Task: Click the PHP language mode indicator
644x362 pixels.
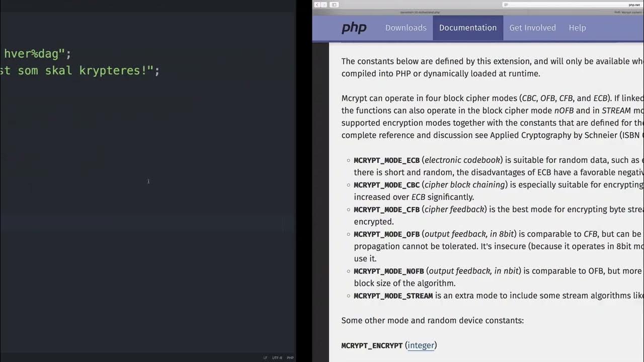Action: point(290,357)
